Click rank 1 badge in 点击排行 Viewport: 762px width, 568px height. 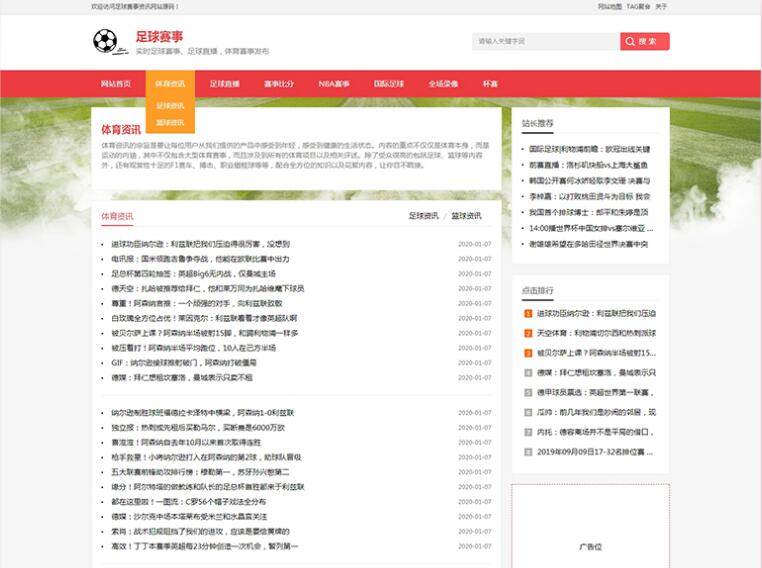click(x=528, y=313)
